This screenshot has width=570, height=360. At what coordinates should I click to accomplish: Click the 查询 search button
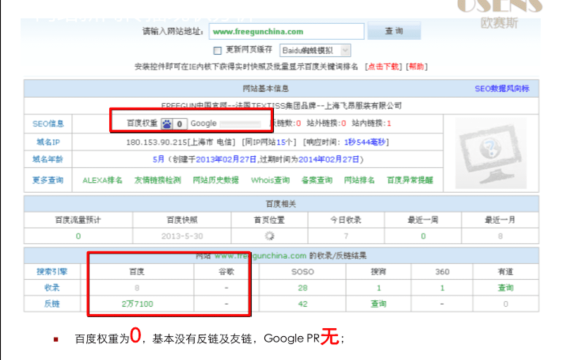point(394,31)
